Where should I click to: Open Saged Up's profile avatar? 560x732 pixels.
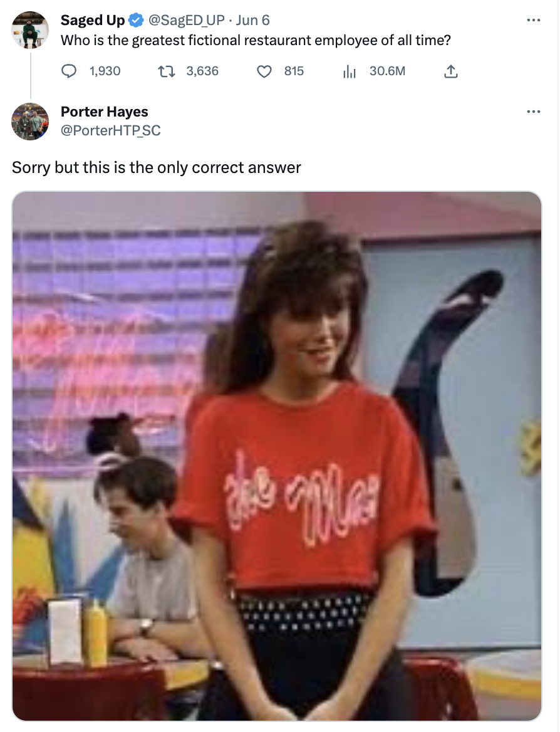point(30,30)
